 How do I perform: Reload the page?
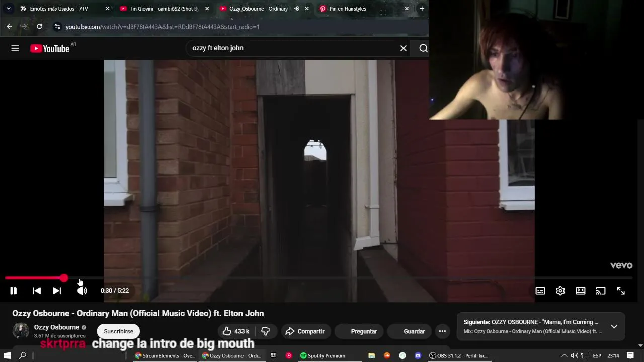[x=39, y=26]
